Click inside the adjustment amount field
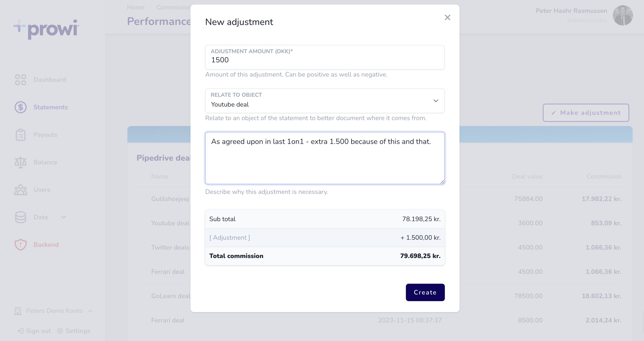 point(324,60)
